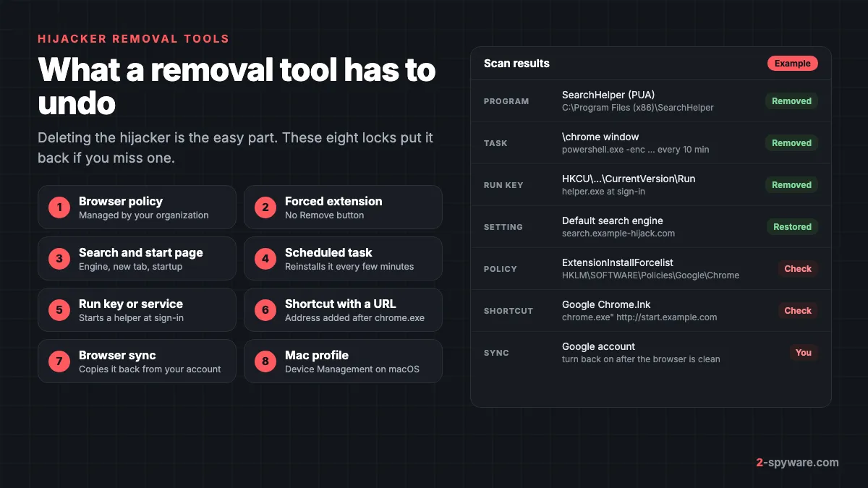Click the number 5 circle for Run key or service
868x488 pixels.
[59, 310]
